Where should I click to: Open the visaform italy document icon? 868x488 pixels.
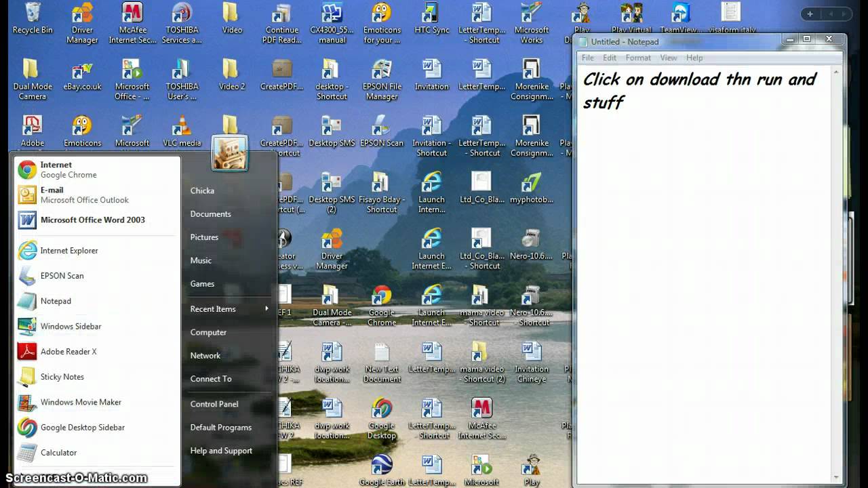tap(730, 18)
